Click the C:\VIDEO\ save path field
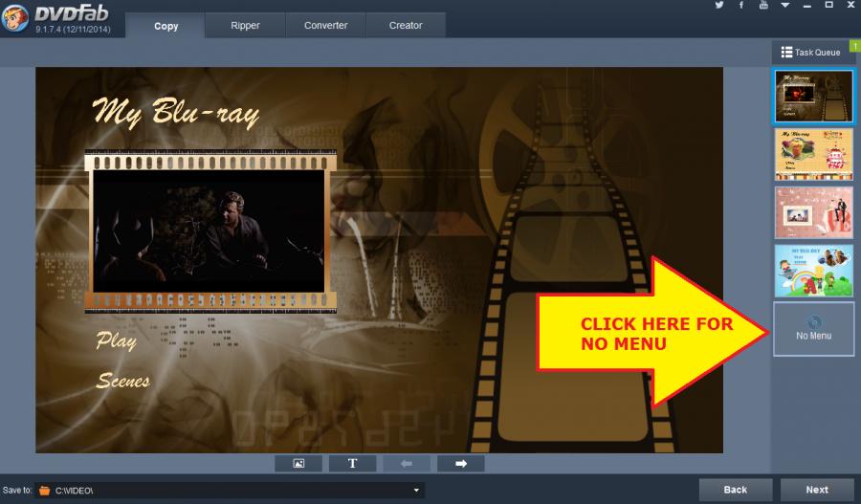861x504 pixels. tap(231, 491)
